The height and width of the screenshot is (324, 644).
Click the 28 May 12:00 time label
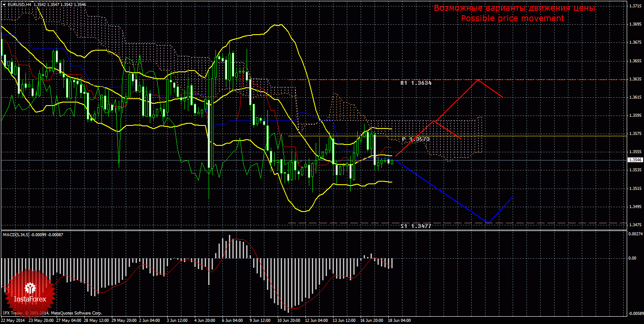point(97,321)
